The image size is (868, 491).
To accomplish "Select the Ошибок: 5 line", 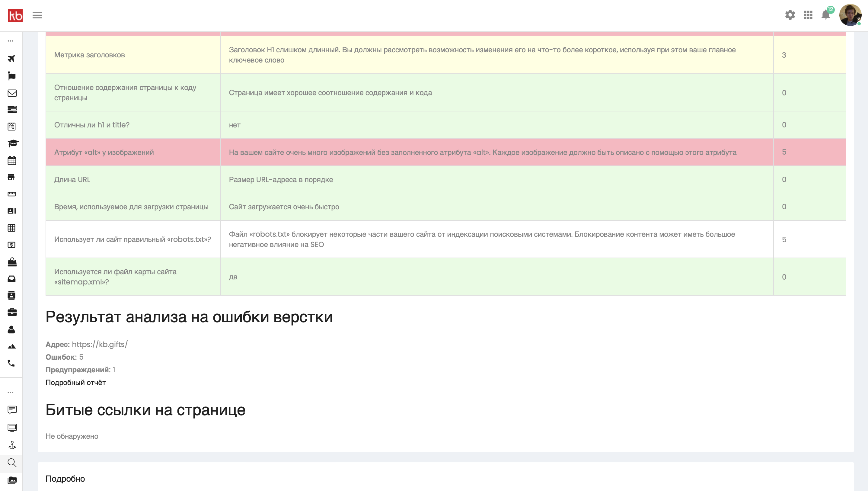I will (x=64, y=357).
